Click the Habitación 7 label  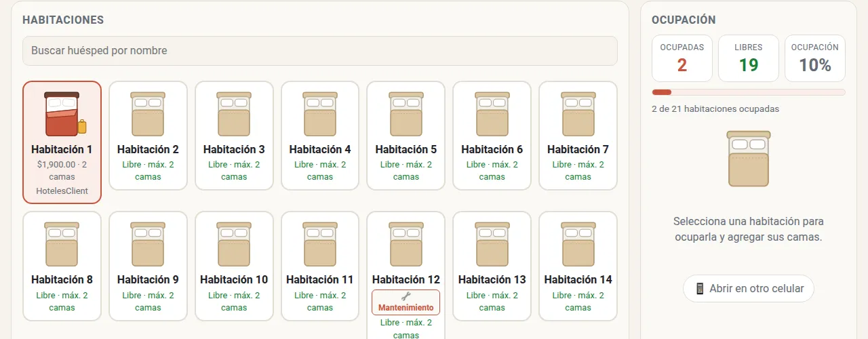coord(578,149)
